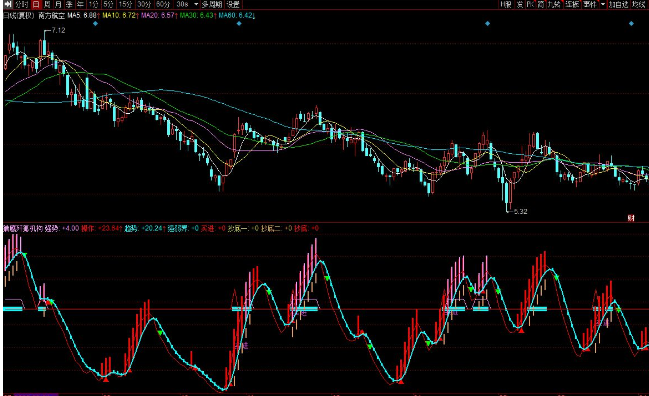Click the 7.12 high price label
Image resolution: width=649 pixels, height=396 pixels.
59,30
